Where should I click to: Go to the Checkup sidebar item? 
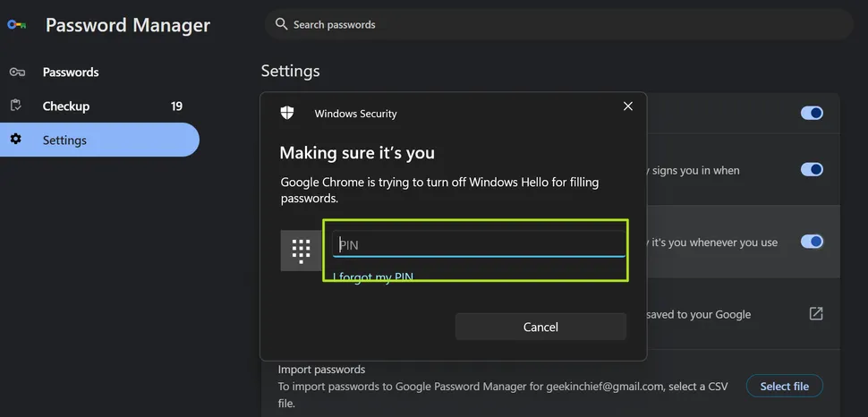66,106
